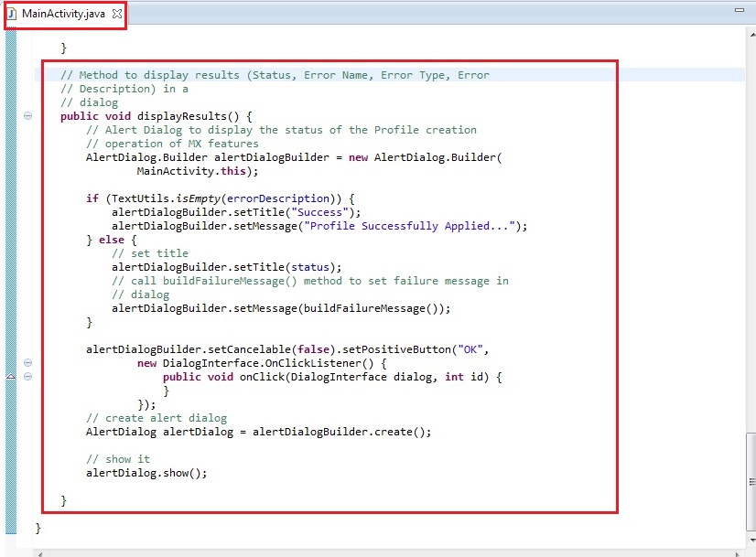Click the override marker beside onClick
The width and height of the screenshot is (756, 557).
[x=11, y=377]
